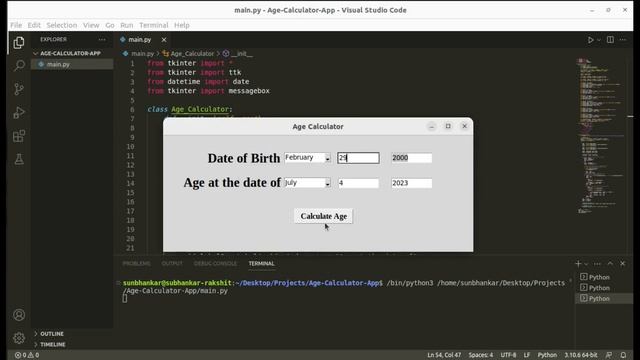Open run options dropdown beside play icon
640x360 pixels.
(x=599, y=40)
